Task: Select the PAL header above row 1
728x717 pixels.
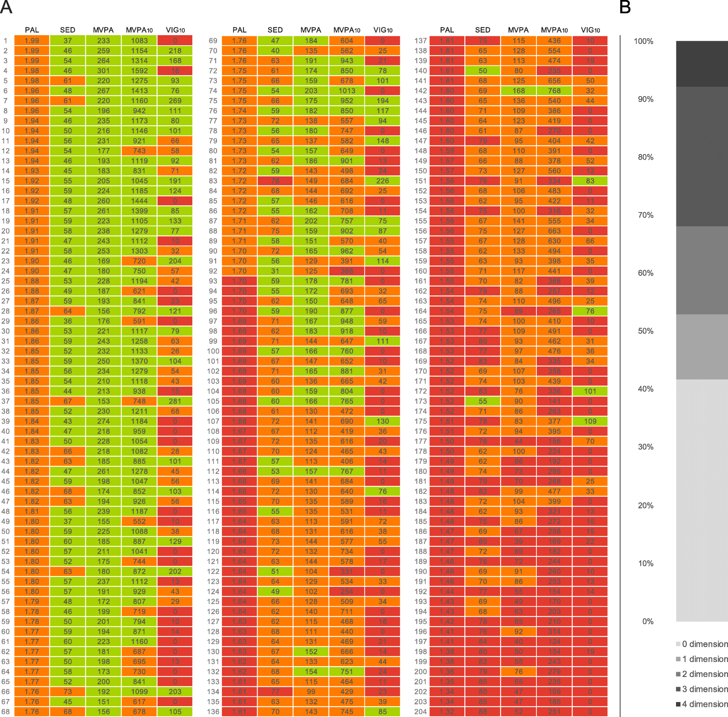Action: coord(32,30)
